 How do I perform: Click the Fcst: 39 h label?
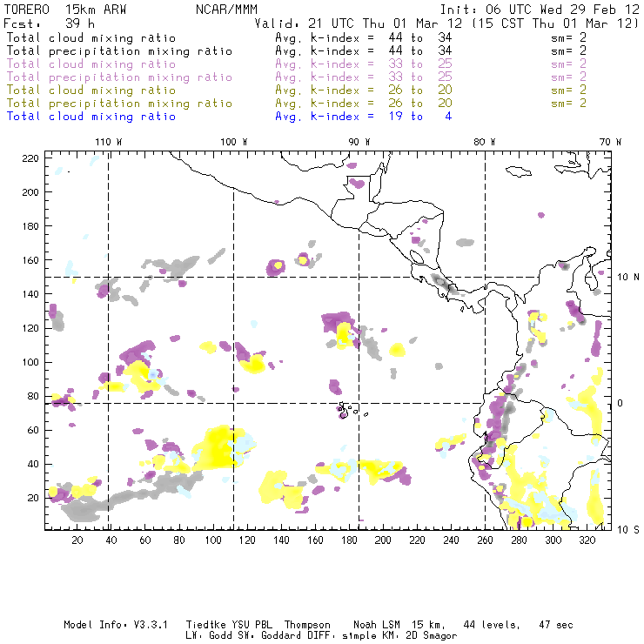pos(49,23)
